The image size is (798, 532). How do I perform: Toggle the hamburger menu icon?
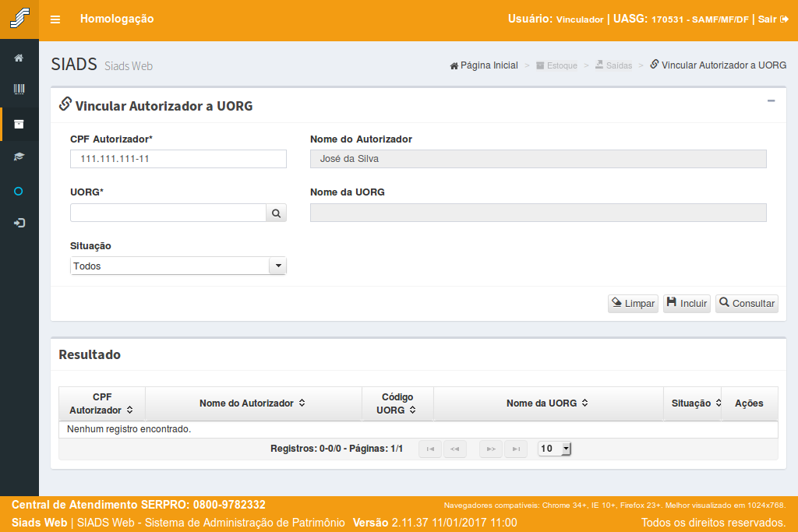pos(55,19)
